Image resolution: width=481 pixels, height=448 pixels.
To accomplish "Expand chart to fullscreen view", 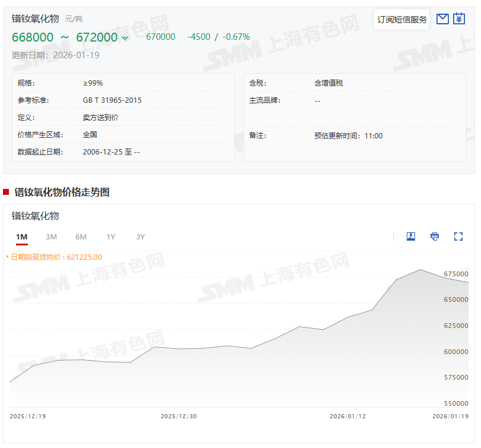I will click(x=458, y=236).
